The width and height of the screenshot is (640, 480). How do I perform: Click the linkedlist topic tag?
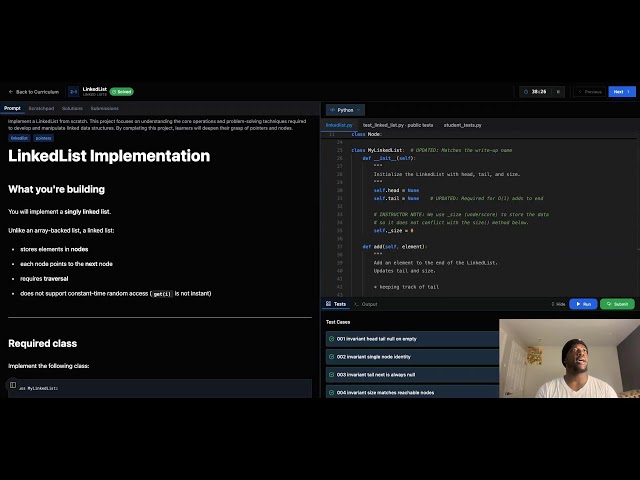click(19, 138)
